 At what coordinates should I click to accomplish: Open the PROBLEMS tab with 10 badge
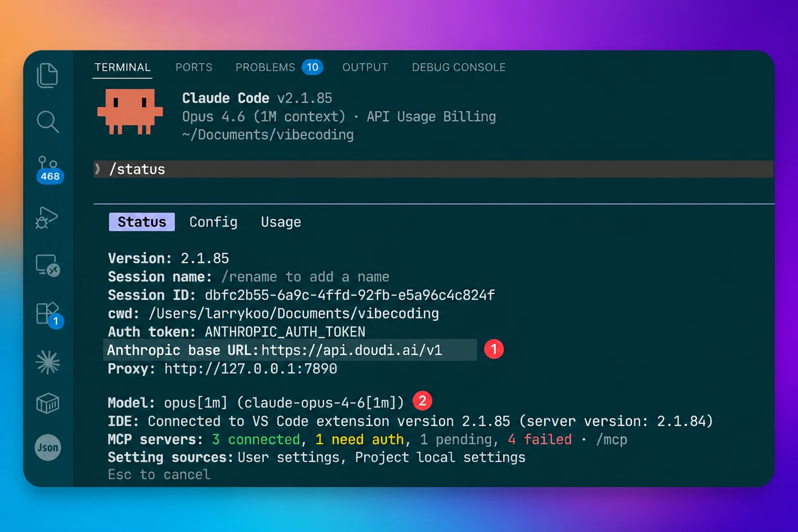coord(279,68)
